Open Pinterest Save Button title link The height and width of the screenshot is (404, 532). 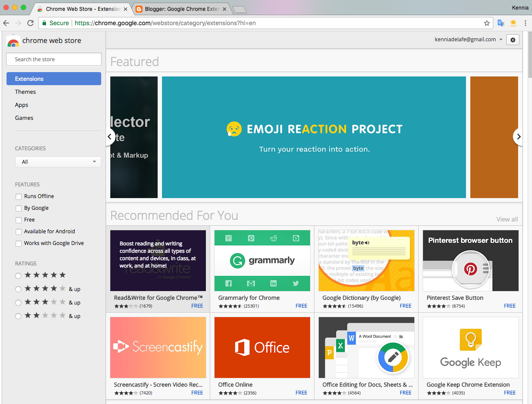455,298
